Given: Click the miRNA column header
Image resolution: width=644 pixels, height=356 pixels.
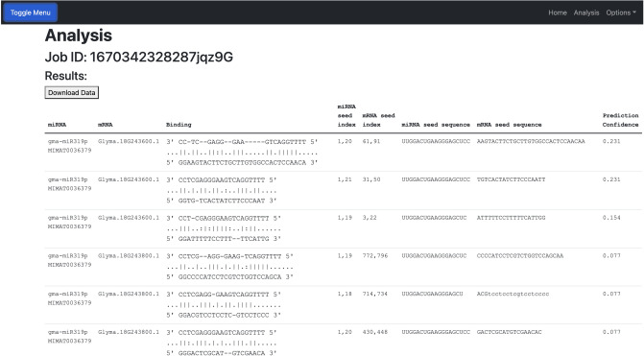Looking at the screenshot, I should 57,125.
